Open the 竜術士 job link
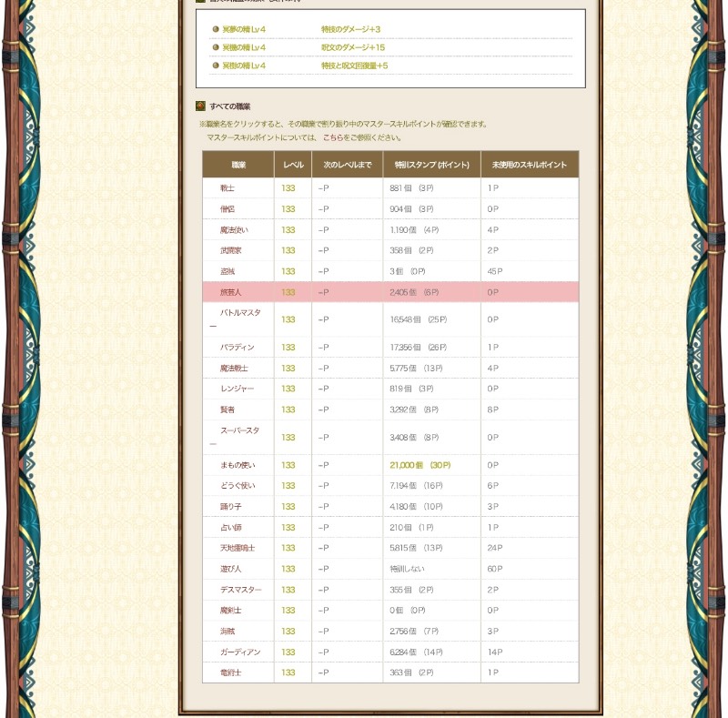 pyautogui.click(x=231, y=672)
